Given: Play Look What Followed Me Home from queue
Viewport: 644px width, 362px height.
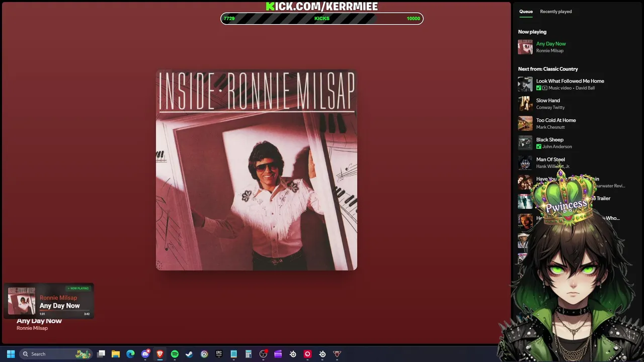Looking at the screenshot, I should tap(570, 81).
